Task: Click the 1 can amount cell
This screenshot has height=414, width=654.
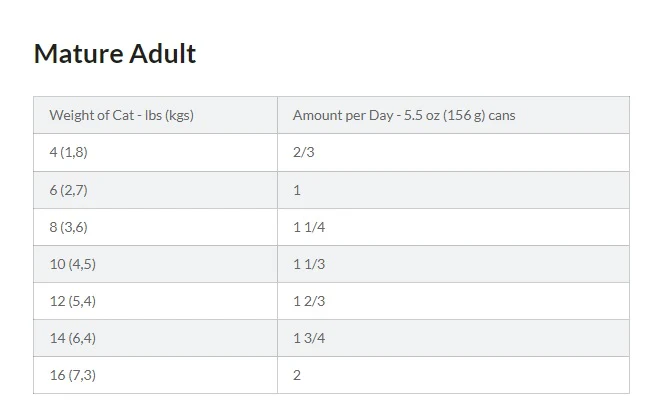Action: click(453, 190)
